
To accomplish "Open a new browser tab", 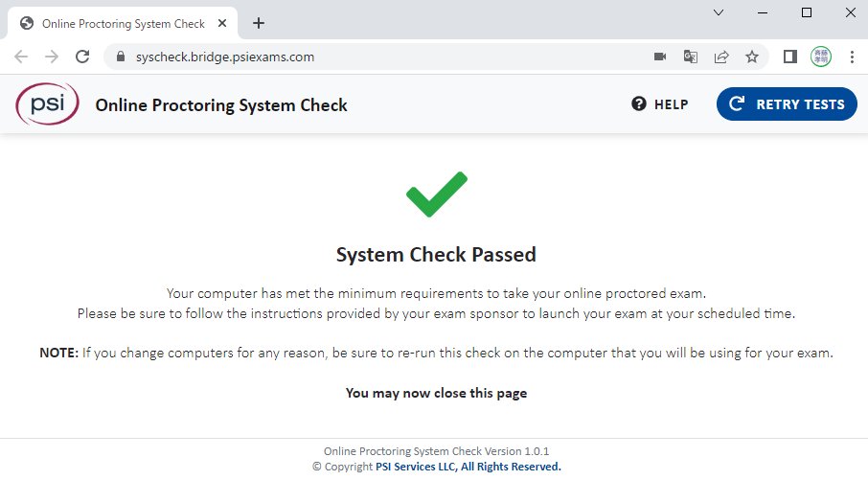I will click(x=259, y=23).
